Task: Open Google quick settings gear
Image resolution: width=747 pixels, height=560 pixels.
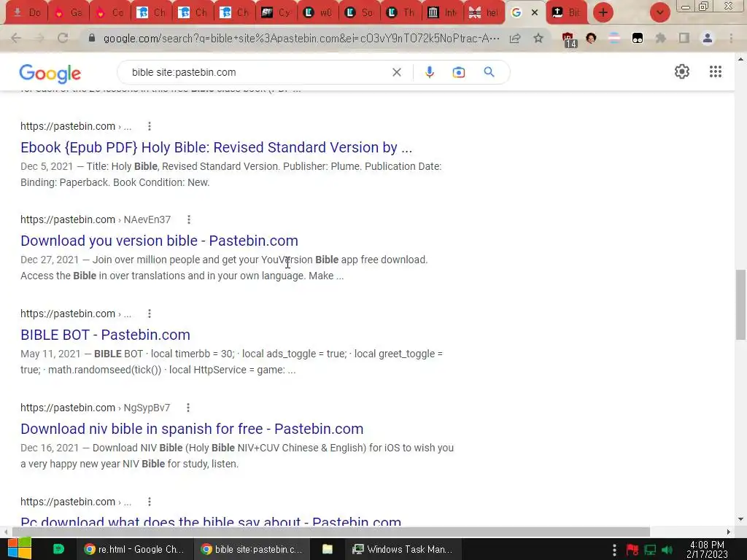Action: tap(682, 71)
